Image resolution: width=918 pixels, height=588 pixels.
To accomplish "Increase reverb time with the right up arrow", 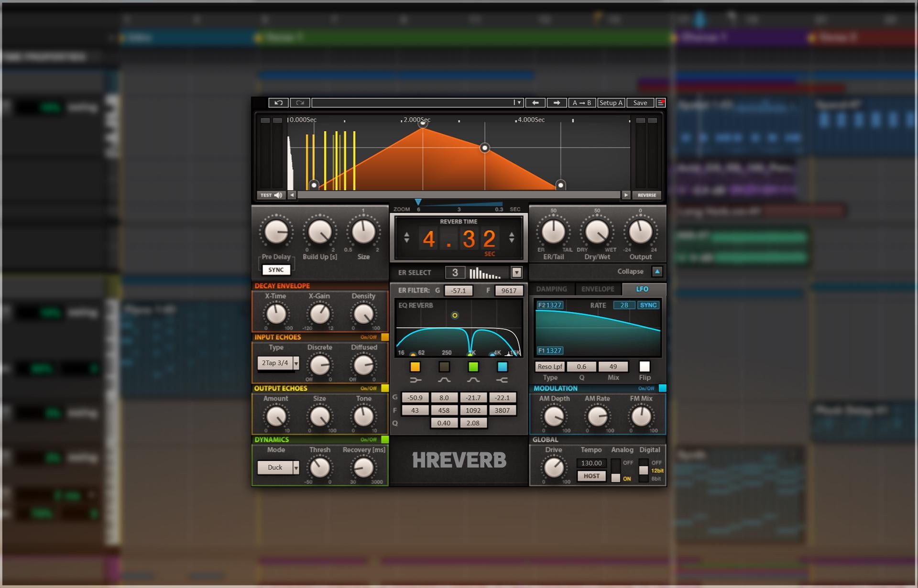I will (512, 234).
